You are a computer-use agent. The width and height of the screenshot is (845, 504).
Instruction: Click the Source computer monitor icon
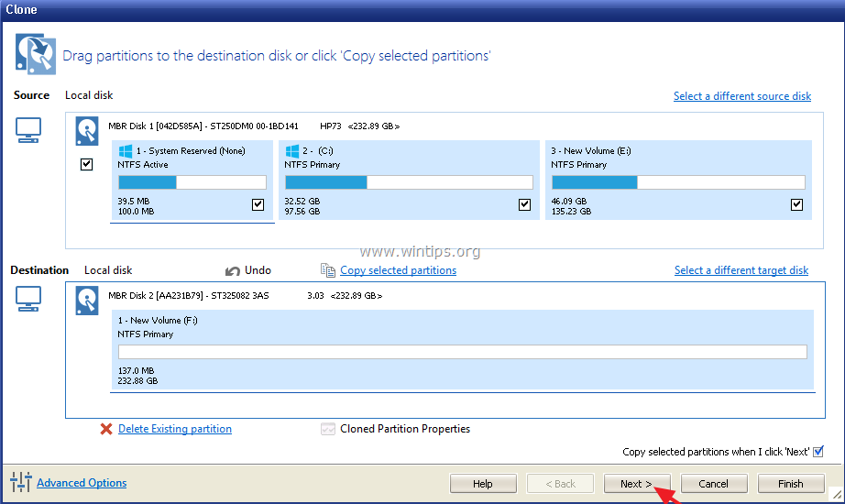click(x=28, y=130)
